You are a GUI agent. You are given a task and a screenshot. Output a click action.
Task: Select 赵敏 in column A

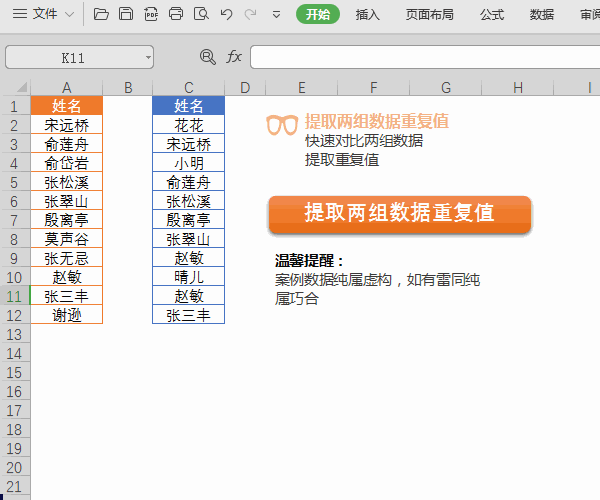67,277
